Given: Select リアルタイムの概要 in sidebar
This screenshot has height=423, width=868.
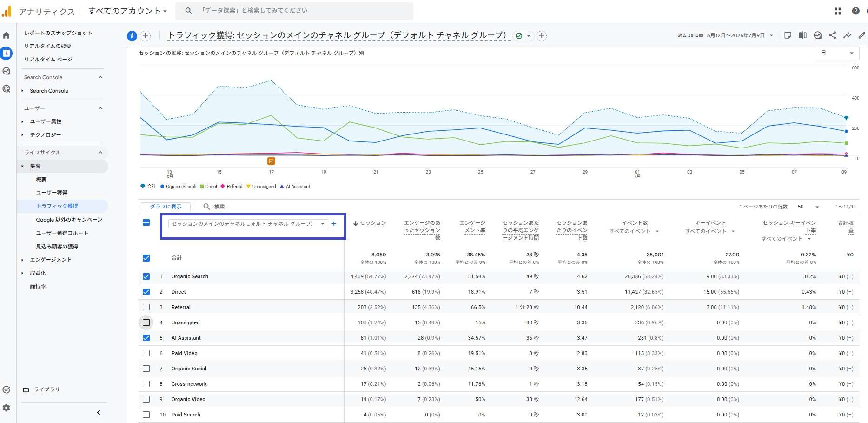Looking at the screenshot, I should pyautogui.click(x=48, y=46).
